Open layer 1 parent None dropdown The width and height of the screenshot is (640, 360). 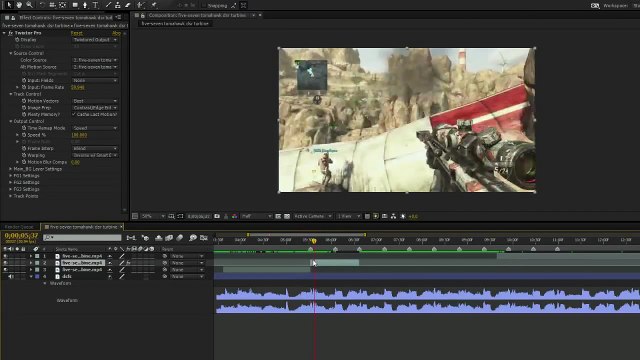[187, 256]
